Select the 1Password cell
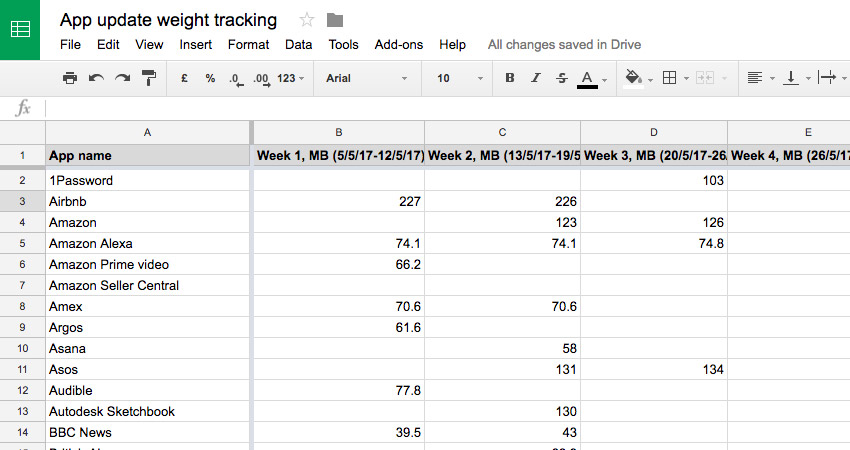This screenshot has height=450, width=850. point(147,180)
